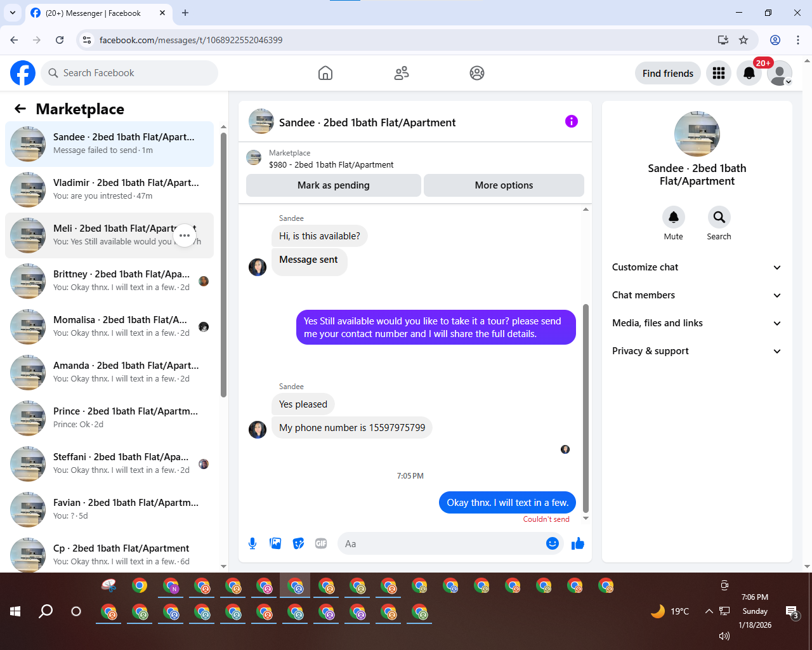Open the Favian conversation

[109, 510]
